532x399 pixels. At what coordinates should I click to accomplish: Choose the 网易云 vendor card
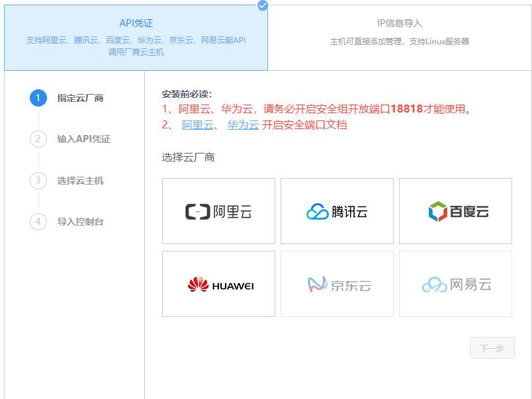click(x=455, y=284)
